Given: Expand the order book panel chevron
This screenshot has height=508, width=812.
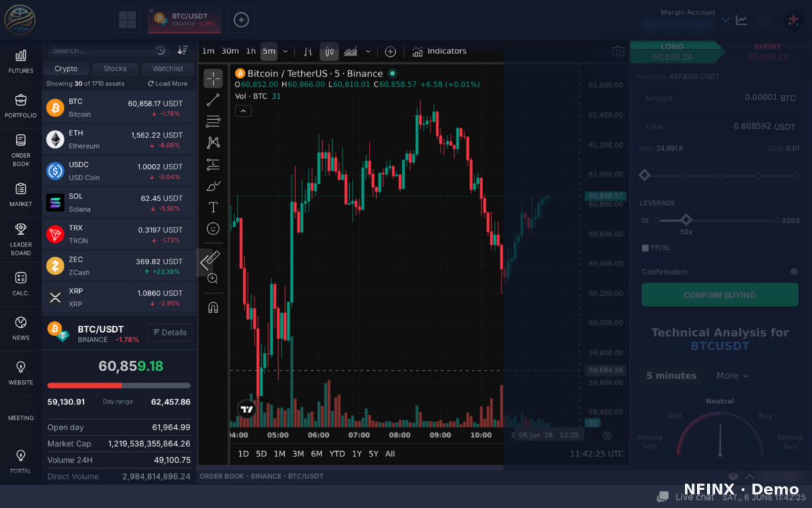Looking at the screenshot, I should (x=750, y=476).
